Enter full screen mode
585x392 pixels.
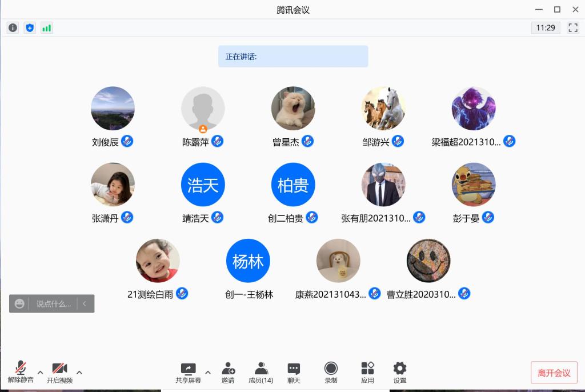pyautogui.click(x=572, y=27)
